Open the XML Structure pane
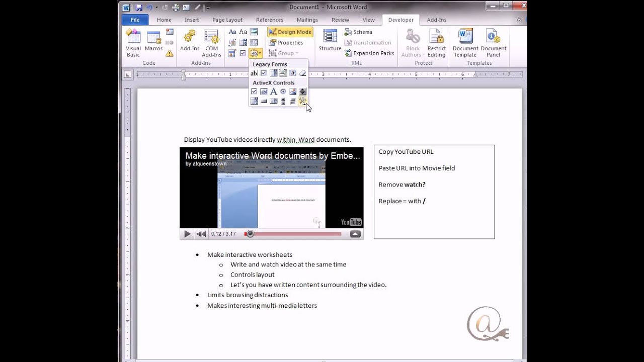Screen dimensions: 644x362 click(330, 40)
